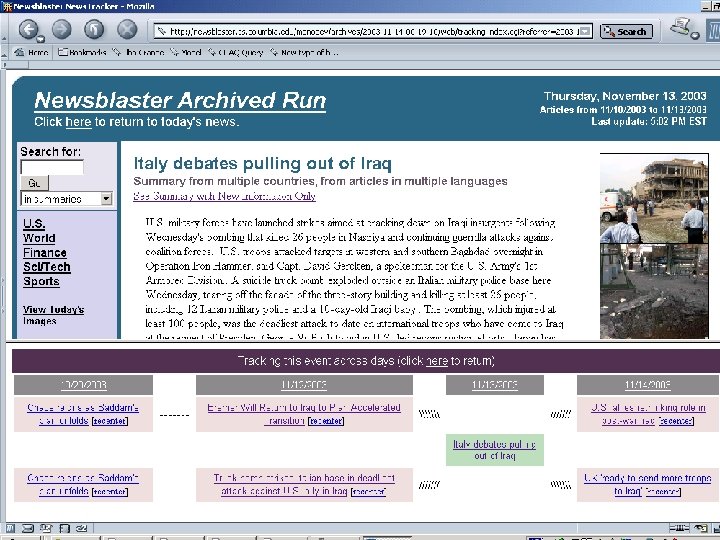Screen dimensions: 720x540
Task: Click the third date column header
Action: [x=495, y=385]
